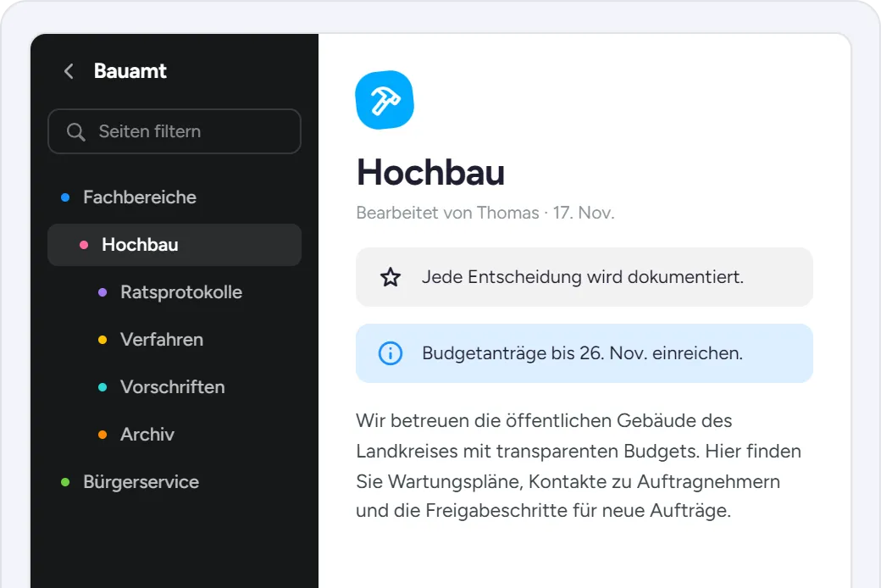
Task: Click the search magnifier icon
Action: point(76,131)
